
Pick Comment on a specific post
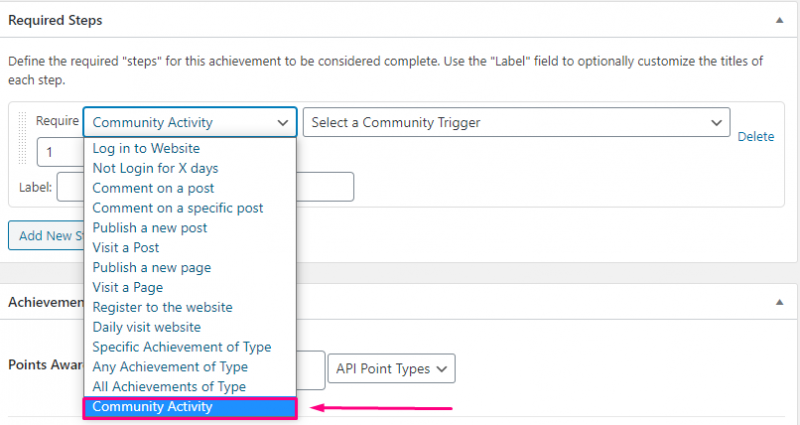pos(177,208)
